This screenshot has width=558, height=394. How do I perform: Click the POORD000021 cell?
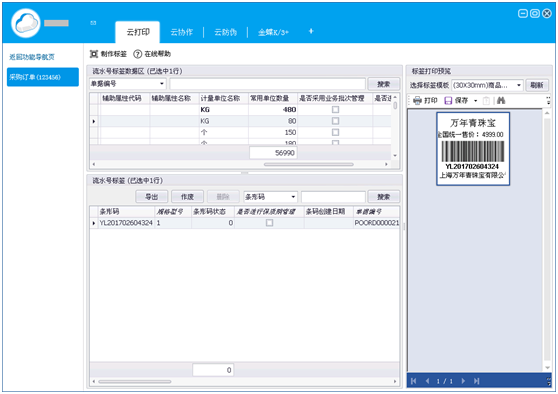(x=377, y=223)
